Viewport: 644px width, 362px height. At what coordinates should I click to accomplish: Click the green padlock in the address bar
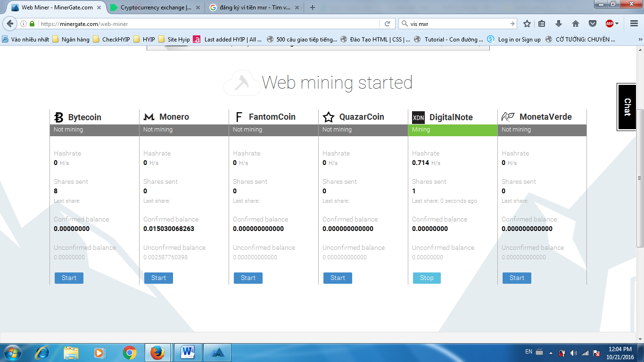click(32, 24)
